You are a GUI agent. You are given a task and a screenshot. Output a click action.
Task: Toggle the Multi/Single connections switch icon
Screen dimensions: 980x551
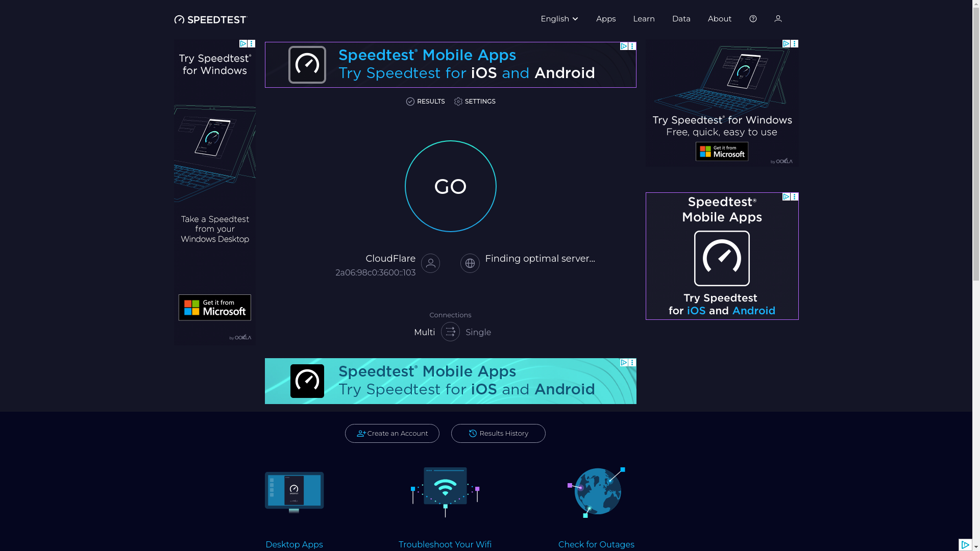[x=450, y=332]
